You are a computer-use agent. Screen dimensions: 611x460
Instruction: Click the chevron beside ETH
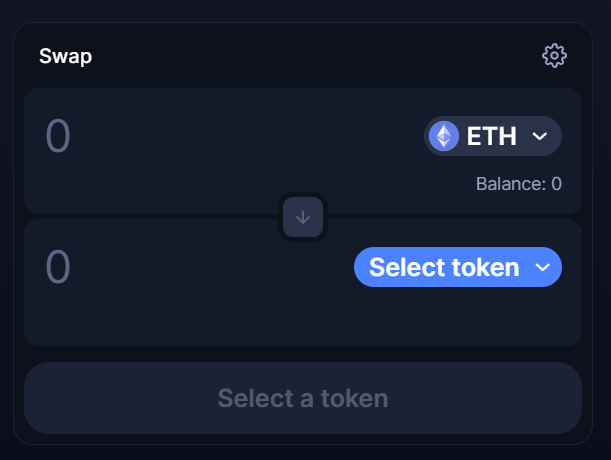[540, 136]
